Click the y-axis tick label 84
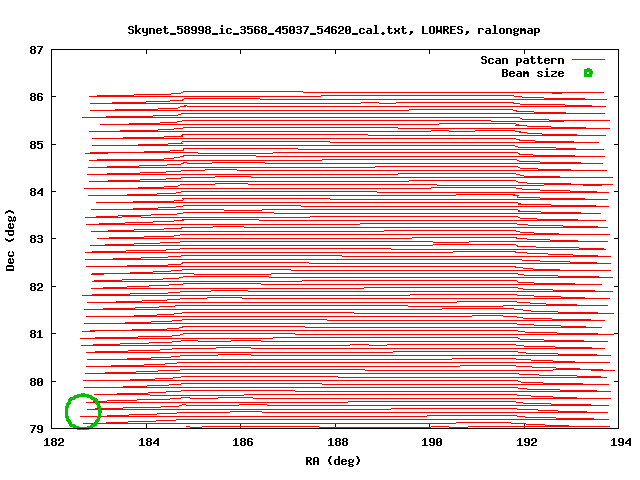 (x=36, y=192)
